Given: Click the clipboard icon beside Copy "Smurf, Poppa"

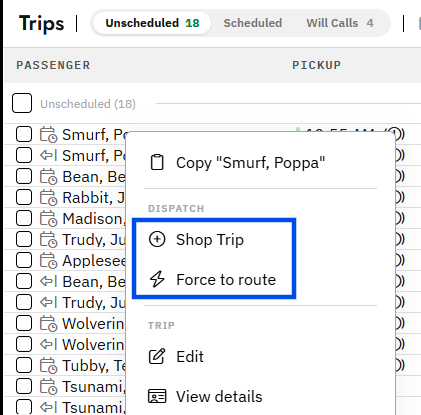Looking at the screenshot, I should point(157,163).
